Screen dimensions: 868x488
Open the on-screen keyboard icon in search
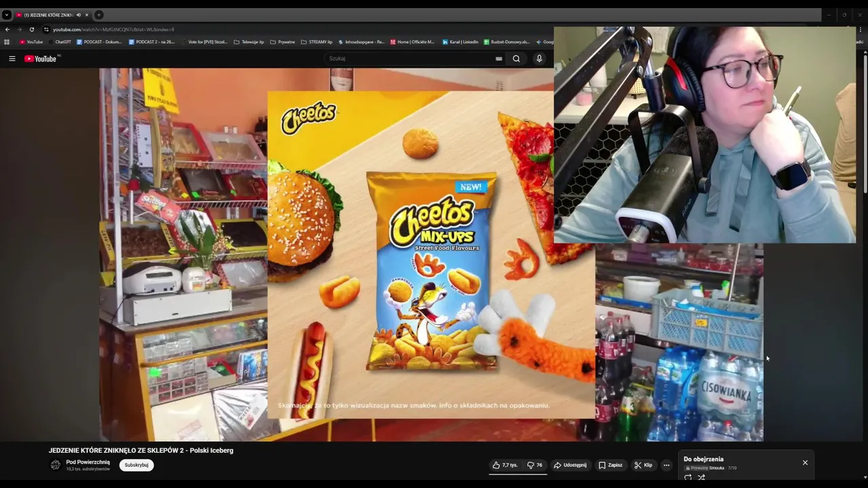click(x=498, y=59)
